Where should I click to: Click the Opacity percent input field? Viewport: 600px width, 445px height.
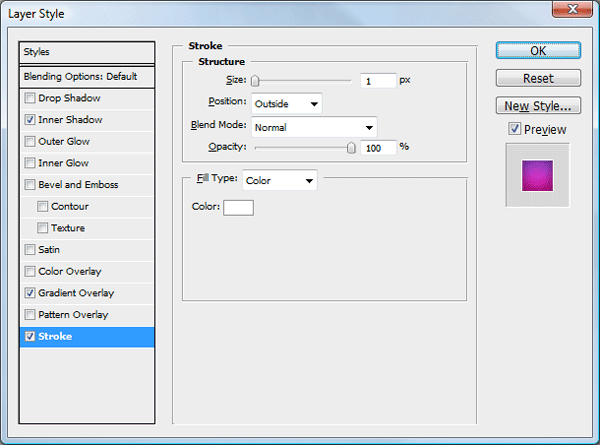pyautogui.click(x=378, y=148)
